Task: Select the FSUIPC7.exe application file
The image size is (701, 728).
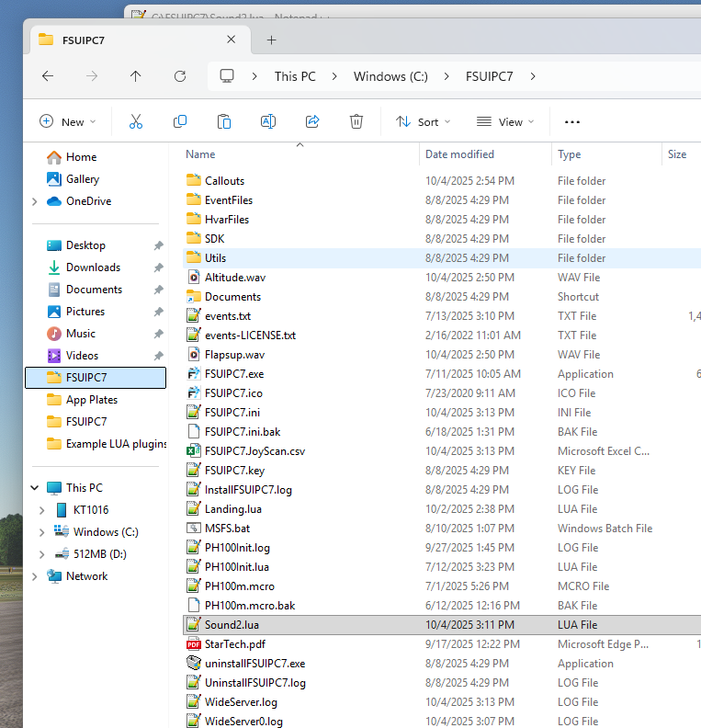Action: 233,374
